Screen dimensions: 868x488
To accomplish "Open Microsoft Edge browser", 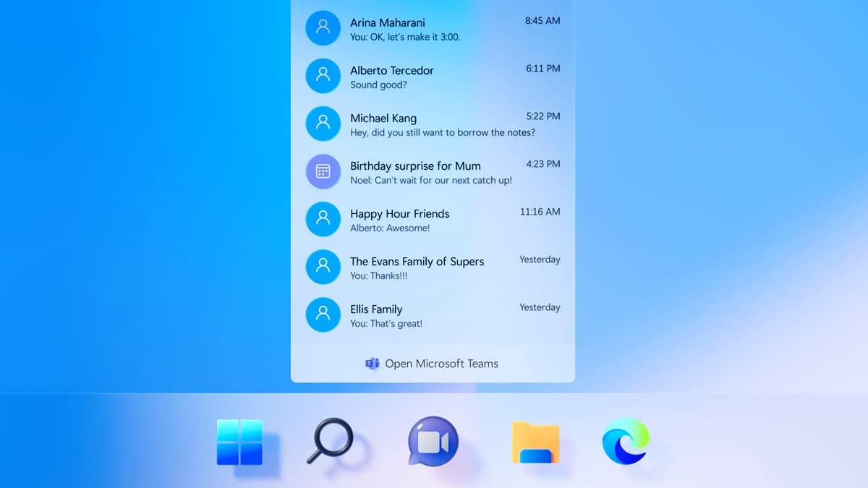I will pos(626,441).
